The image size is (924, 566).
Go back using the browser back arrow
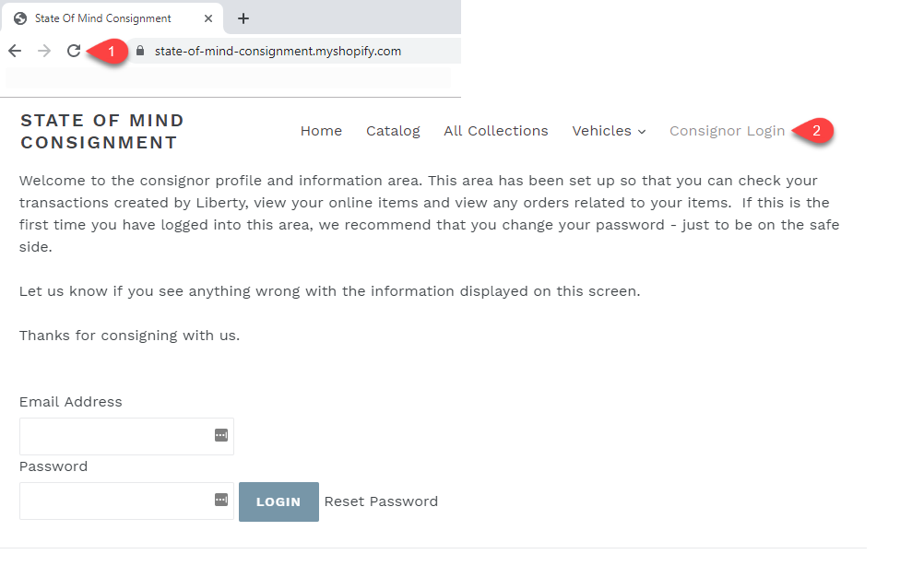click(x=15, y=52)
